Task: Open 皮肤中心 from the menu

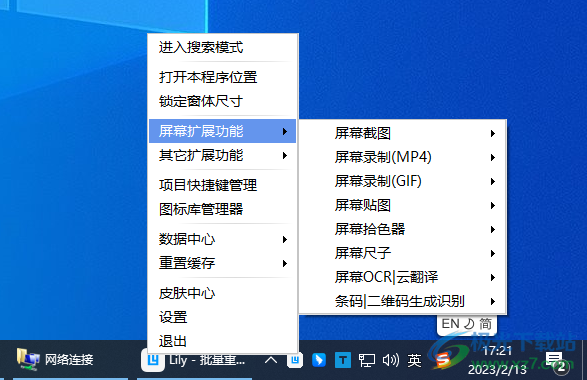Action: tap(223, 293)
